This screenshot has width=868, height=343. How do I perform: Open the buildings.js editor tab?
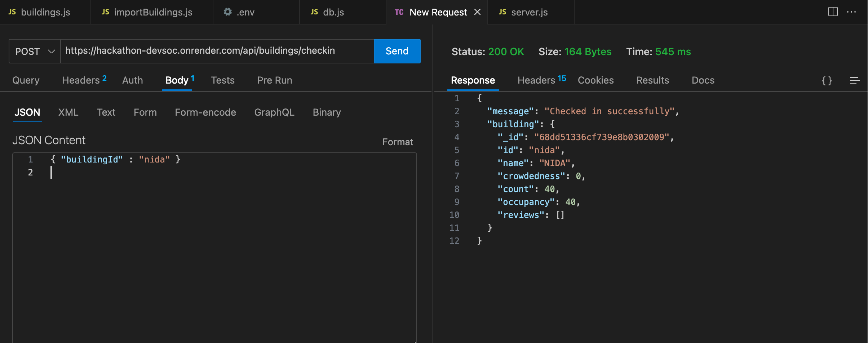click(45, 12)
